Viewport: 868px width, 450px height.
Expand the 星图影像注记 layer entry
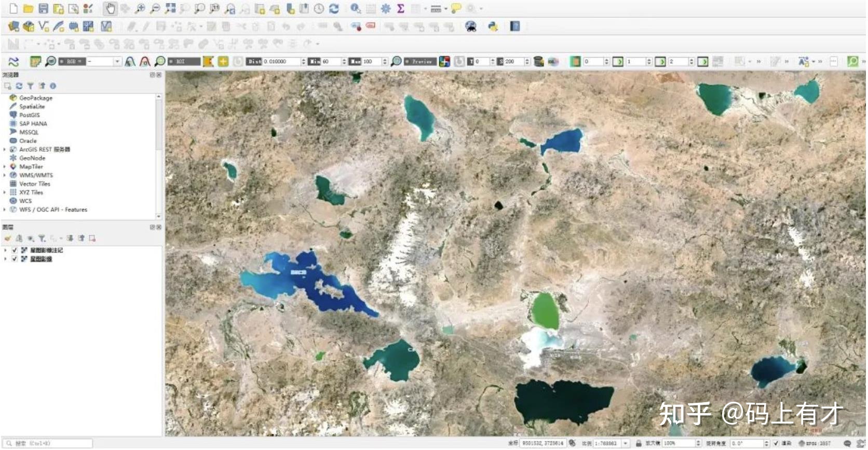pyautogui.click(x=5, y=250)
